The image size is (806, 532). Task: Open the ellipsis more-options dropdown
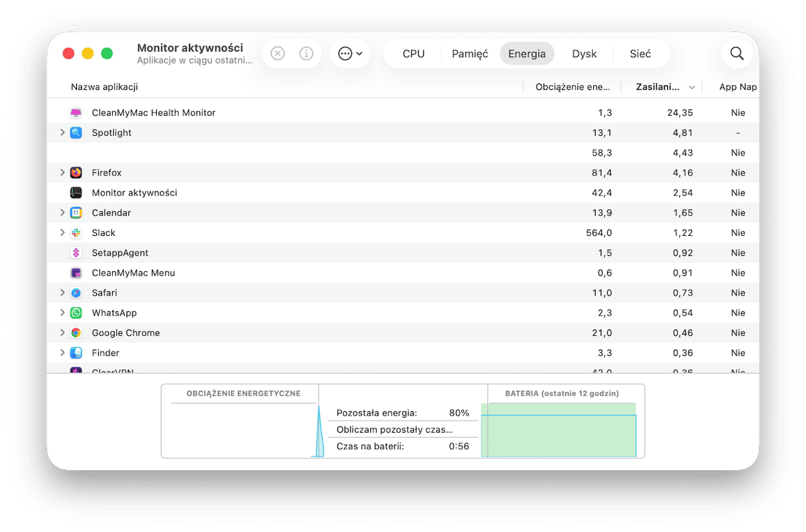[x=350, y=54]
